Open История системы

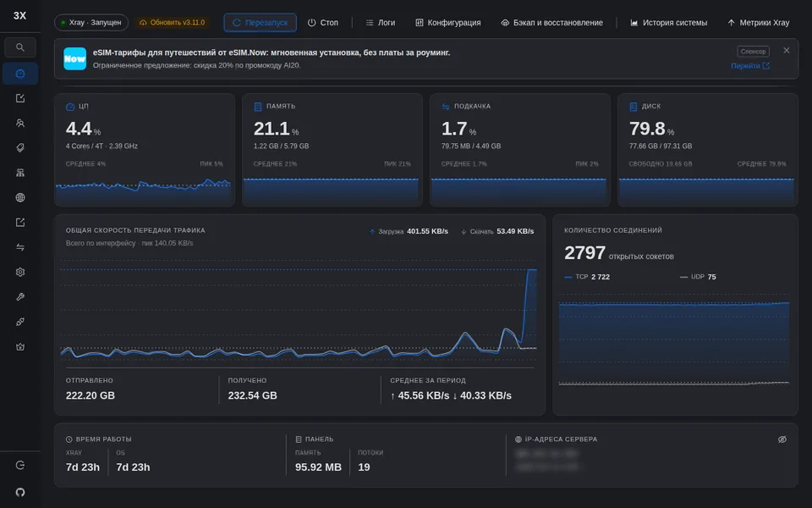[668, 23]
